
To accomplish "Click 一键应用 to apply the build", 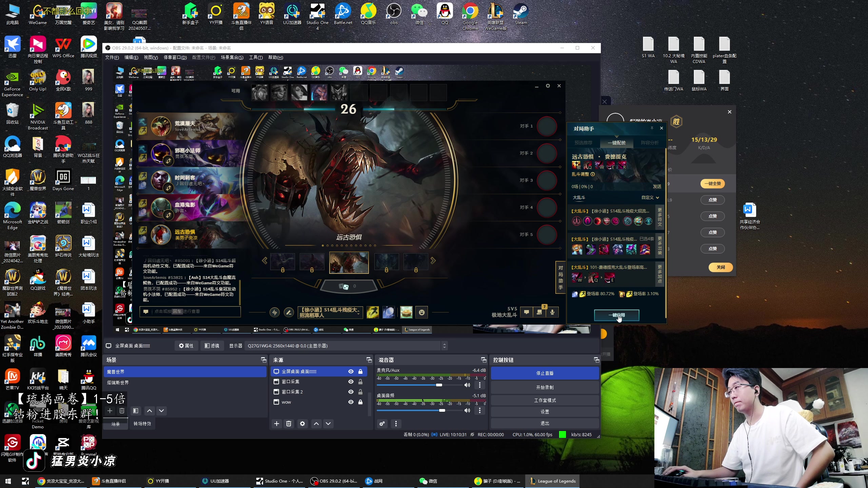I will point(616,315).
